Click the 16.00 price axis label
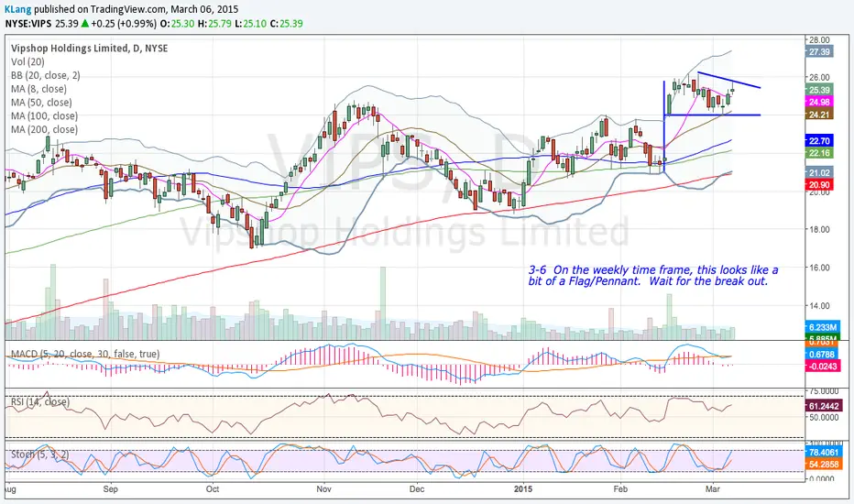 818,268
